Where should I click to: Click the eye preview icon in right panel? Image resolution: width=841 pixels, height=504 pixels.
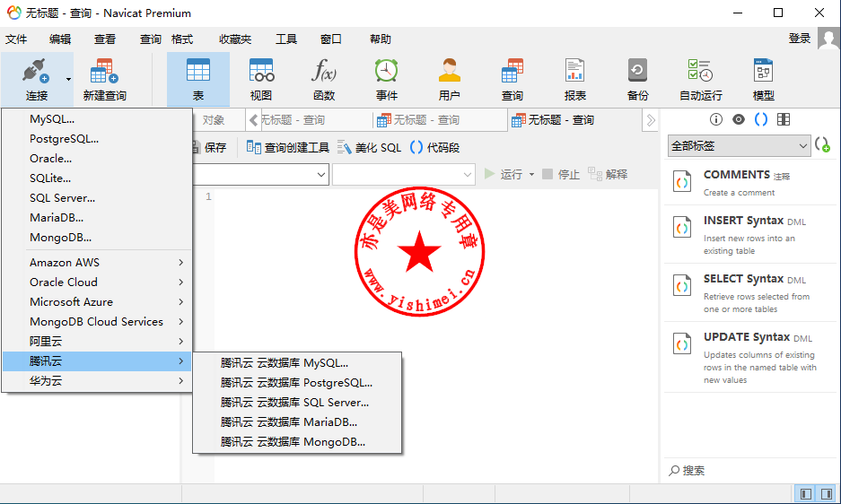coord(739,119)
